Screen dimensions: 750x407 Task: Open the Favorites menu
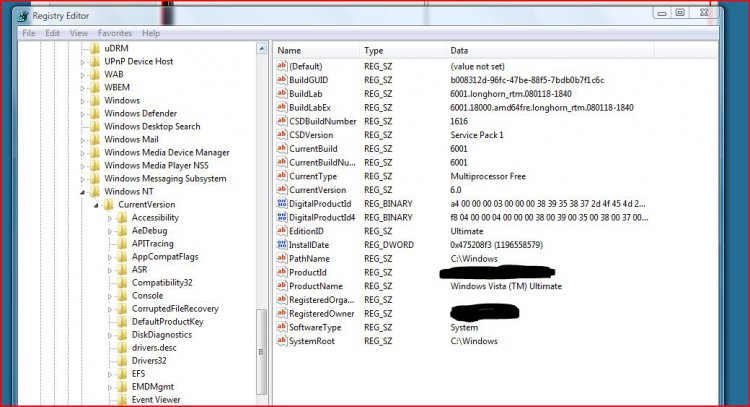115,33
